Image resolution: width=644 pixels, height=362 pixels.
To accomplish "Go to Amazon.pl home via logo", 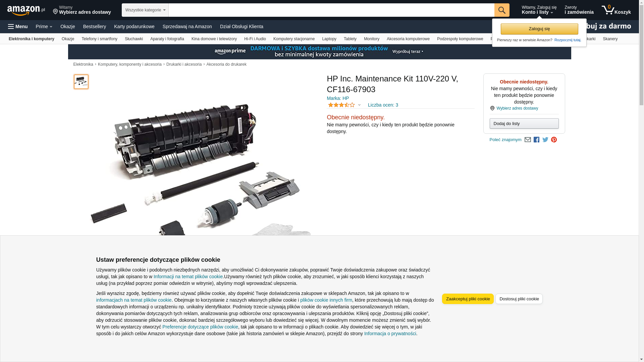I will click(x=26, y=10).
